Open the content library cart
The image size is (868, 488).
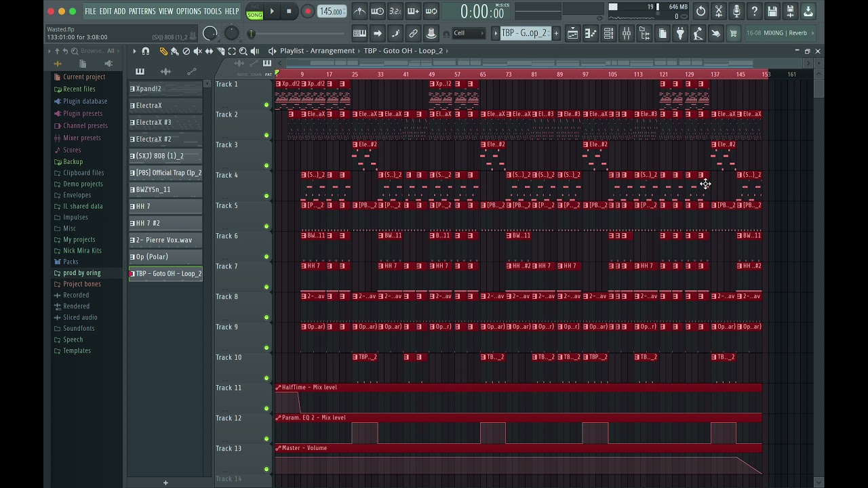(x=733, y=33)
